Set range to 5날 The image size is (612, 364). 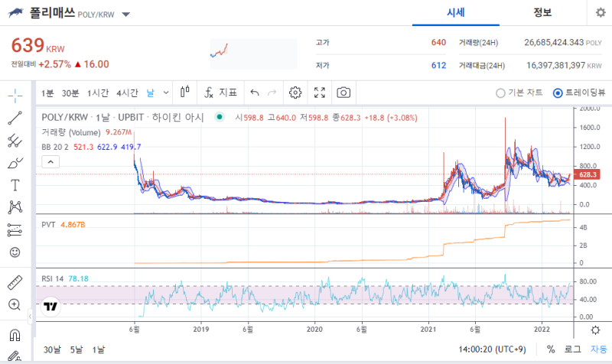[x=76, y=349]
